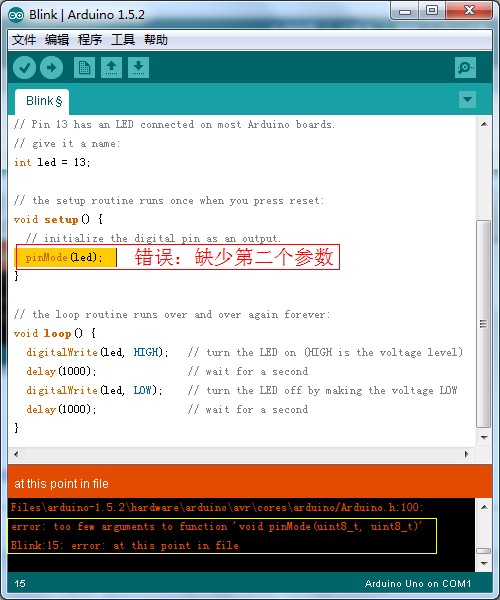
Task: Click comment 'the loop routine runs over and over'
Action: tap(172, 315)
